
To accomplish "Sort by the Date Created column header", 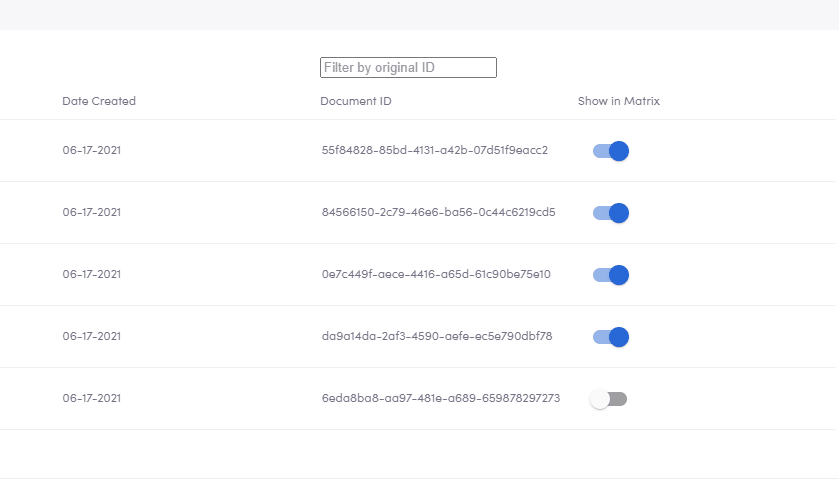I will (x=99, y=101).
